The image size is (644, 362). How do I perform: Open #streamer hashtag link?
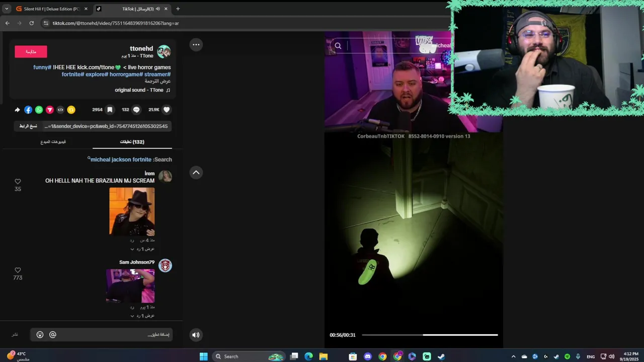click(x=157, y=74)
